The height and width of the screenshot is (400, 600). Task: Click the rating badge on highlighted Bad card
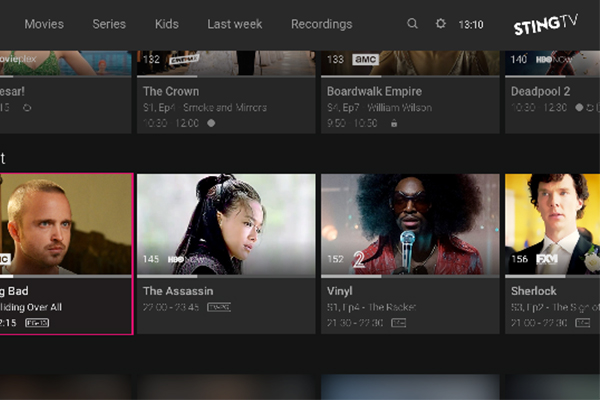(37, 323)
